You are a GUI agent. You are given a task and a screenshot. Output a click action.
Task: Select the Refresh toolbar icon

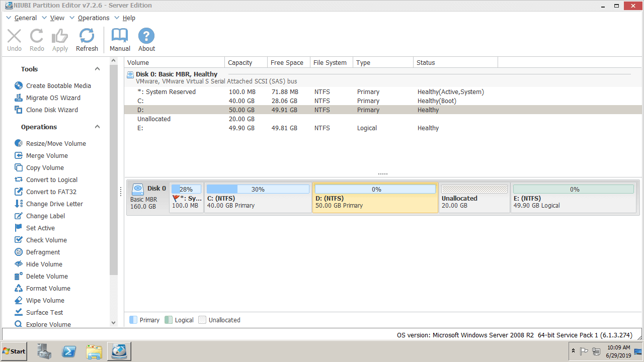(87, 39)
